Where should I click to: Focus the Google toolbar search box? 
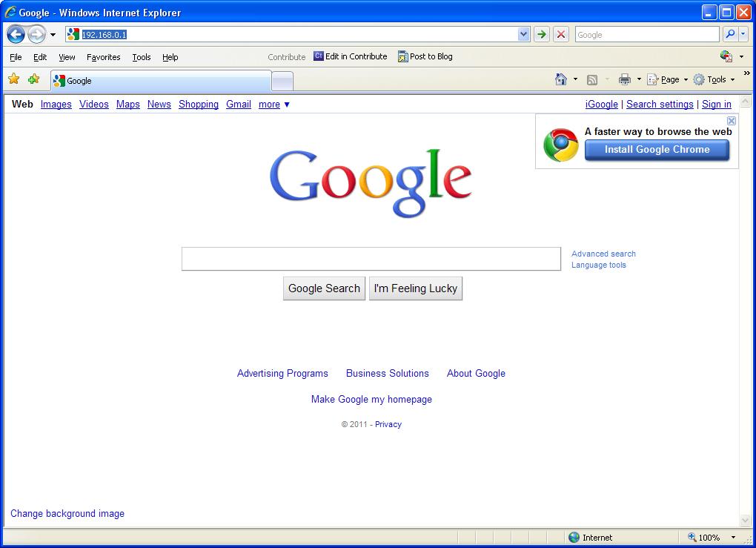(x=646, y=35)
